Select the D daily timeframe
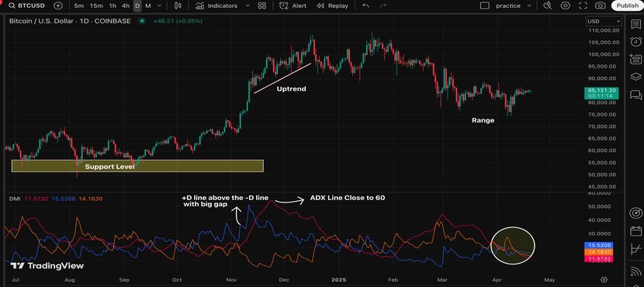 137,5
